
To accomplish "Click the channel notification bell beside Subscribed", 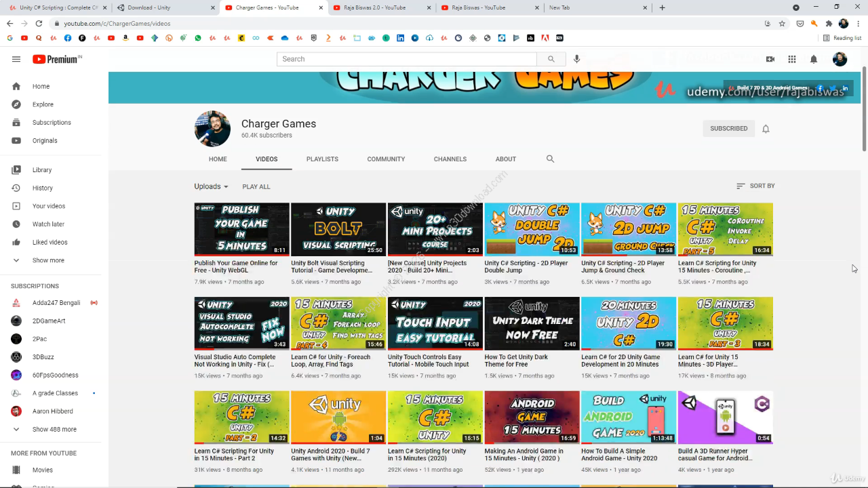I will (x=766, y=129).
